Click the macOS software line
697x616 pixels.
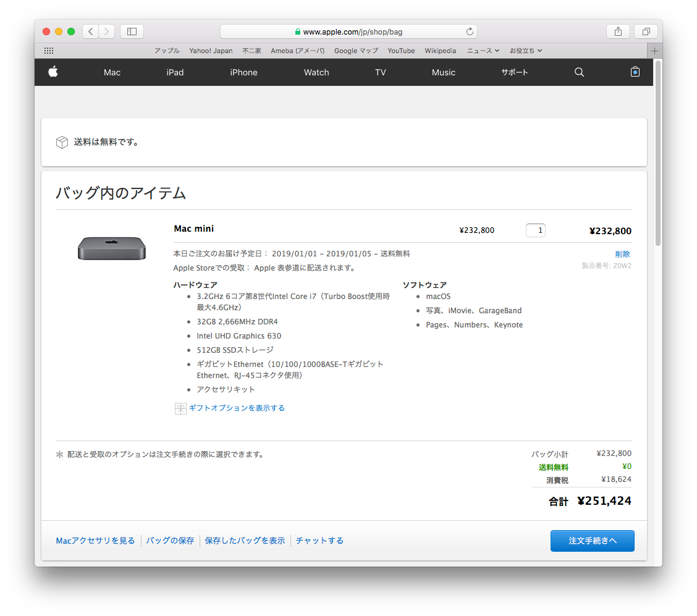pos(438,297)
